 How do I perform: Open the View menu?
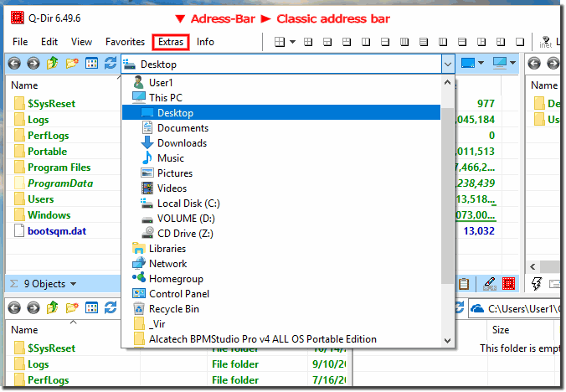coord(81,42)
